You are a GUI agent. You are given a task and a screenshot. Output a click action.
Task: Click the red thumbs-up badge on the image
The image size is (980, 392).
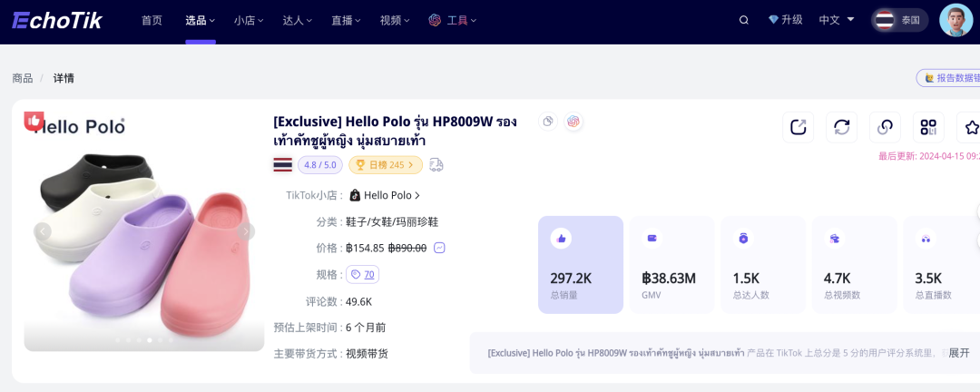[x=34, y=122]
